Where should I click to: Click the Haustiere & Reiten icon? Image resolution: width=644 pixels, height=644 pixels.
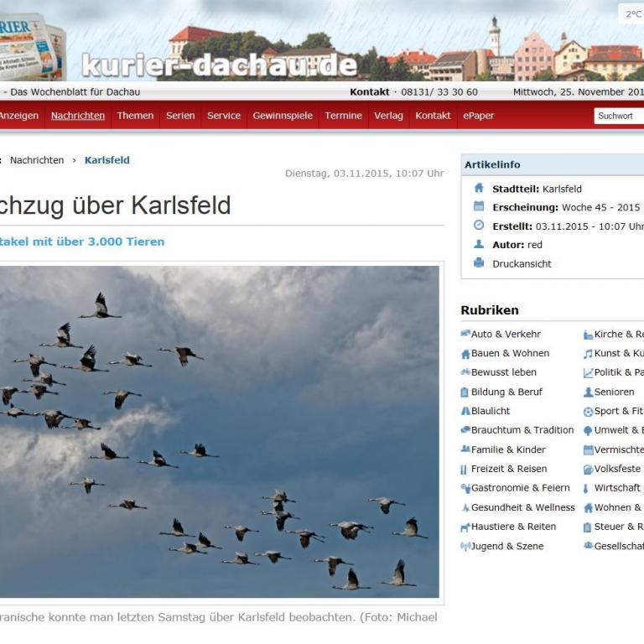point(465,527)
